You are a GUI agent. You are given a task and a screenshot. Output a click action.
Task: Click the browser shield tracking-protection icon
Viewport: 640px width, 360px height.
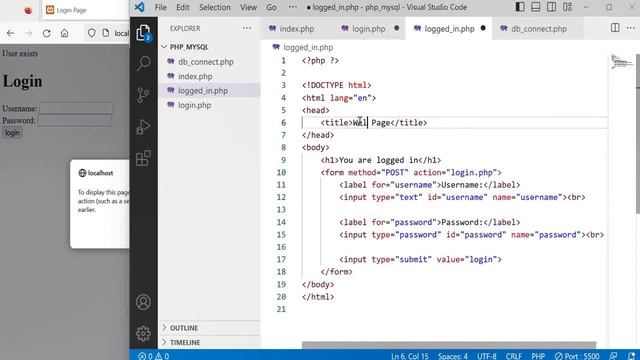pos(91,33)
